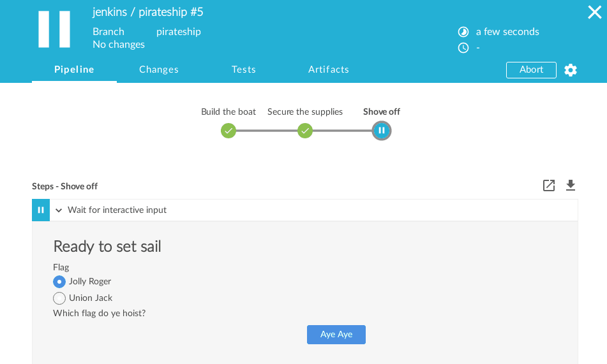The width and height of the screenshot is (607, 364).
Task: Open the log in a new window
Action: [549, 186]
